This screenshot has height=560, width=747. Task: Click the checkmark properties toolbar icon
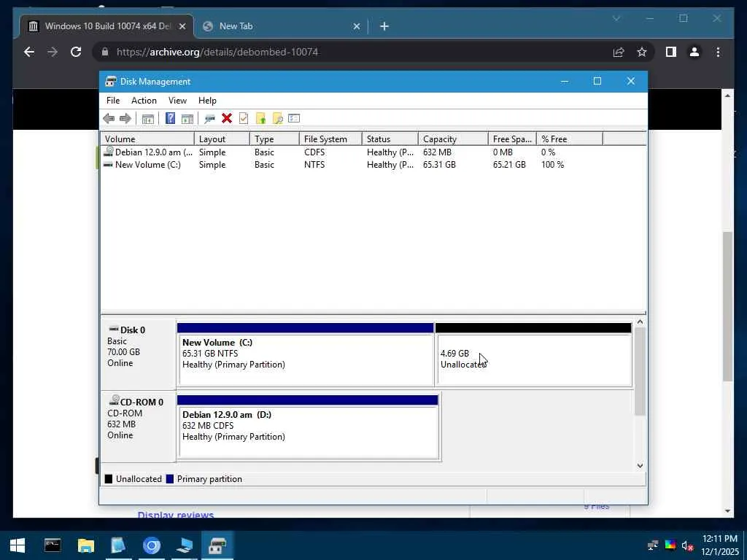click(244, 118)
